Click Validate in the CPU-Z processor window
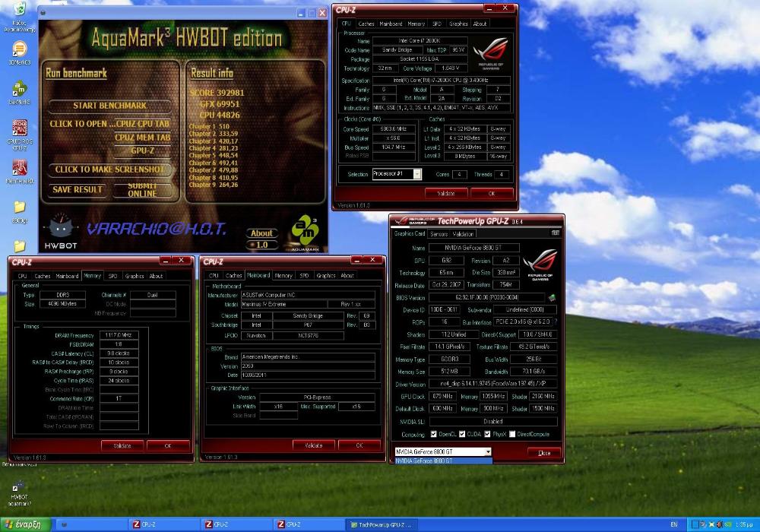 coord(446,193)
